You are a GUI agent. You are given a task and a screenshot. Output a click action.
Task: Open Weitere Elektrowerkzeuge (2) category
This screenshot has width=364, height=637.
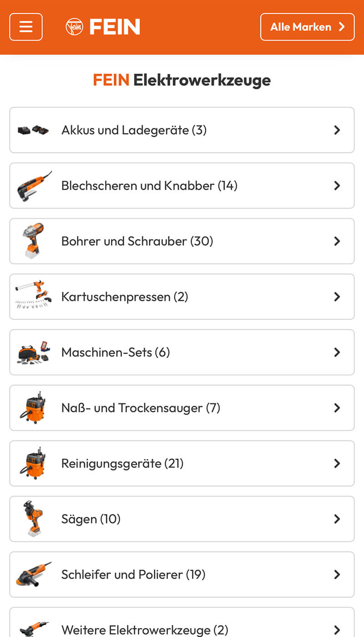[x=145, y=630]
